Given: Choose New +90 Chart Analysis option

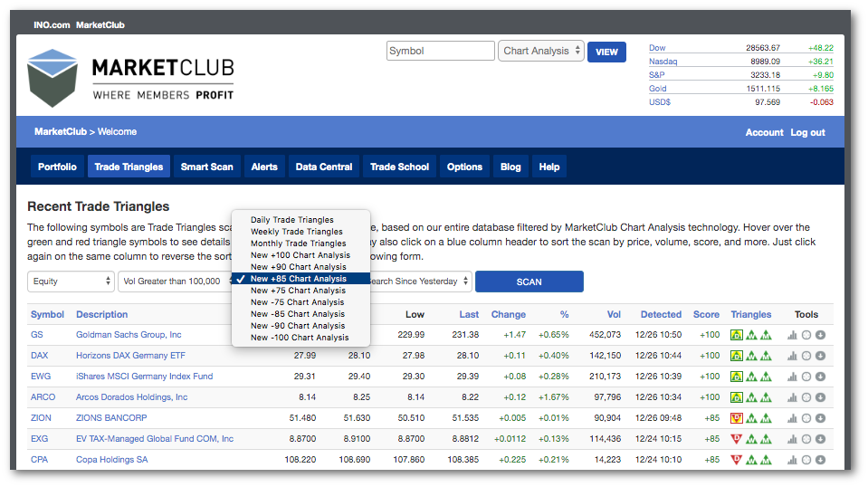Looking at the screenshot, I should 301,267.
